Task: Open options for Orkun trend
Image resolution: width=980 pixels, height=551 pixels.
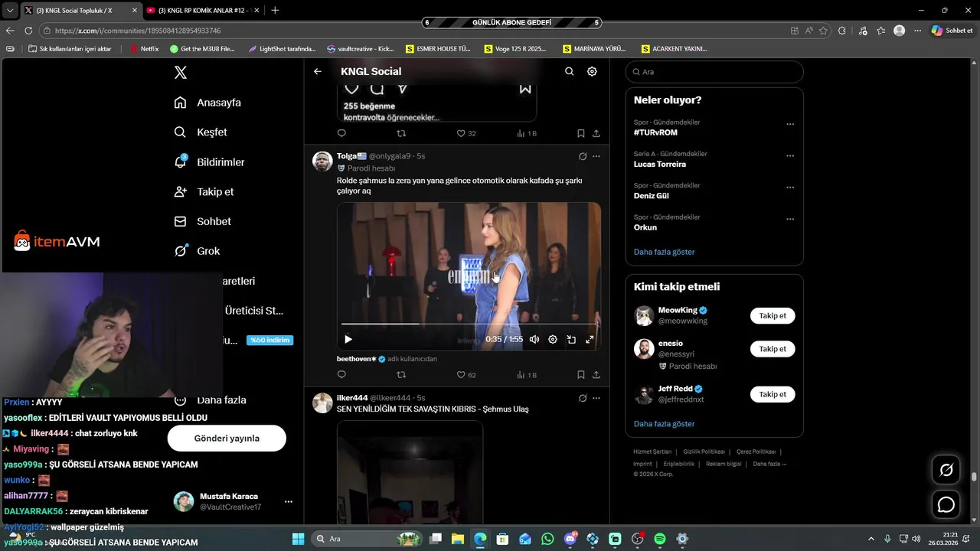Action: (x=790, y=218)
